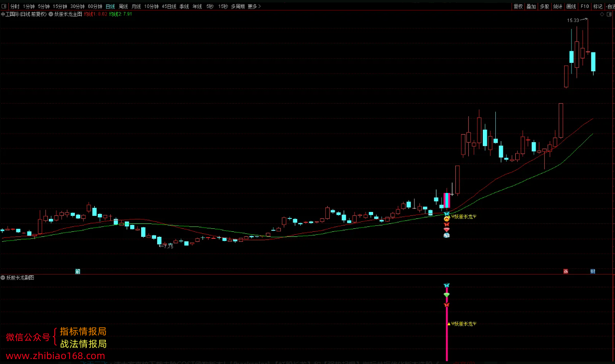This screenshot has height=364, width=615.
Task: Open the 多周期 multi-period view
Action: pyautogui.click(x=237, y=6)
